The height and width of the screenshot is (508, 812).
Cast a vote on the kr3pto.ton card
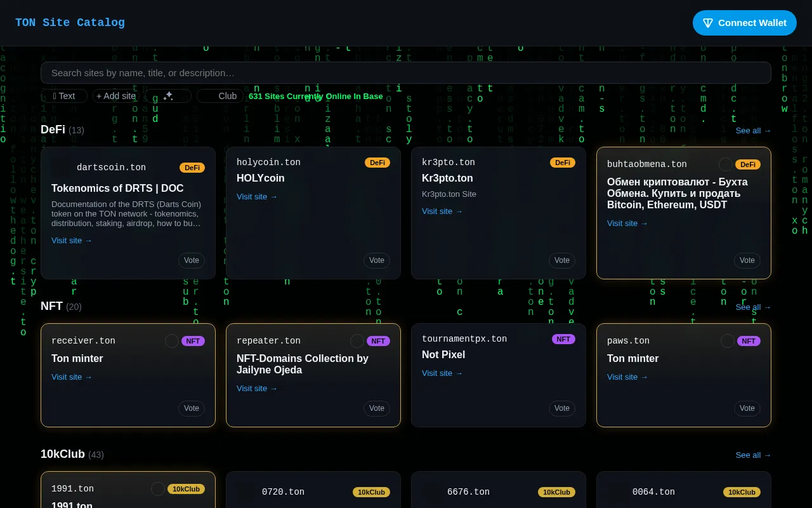tap(562, 260)
